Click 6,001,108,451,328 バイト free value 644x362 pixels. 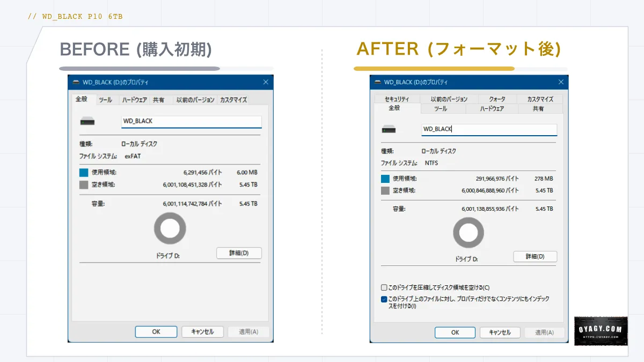pos(193,184)
